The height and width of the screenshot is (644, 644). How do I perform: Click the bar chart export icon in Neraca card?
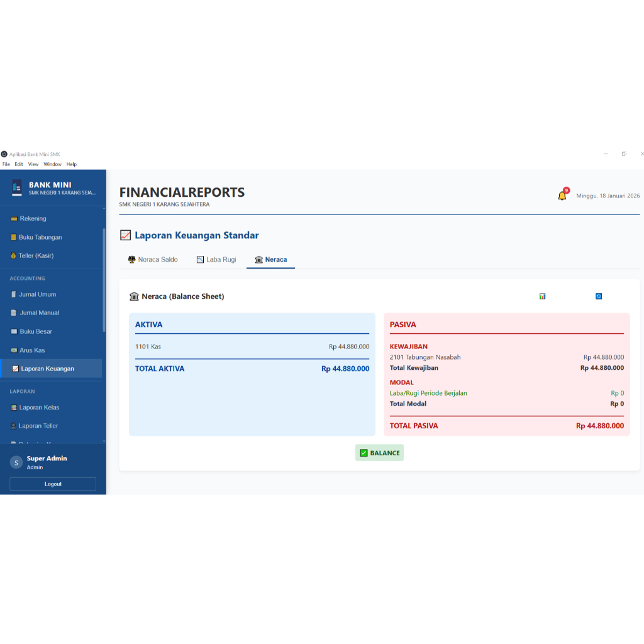(x=542, y=296)
